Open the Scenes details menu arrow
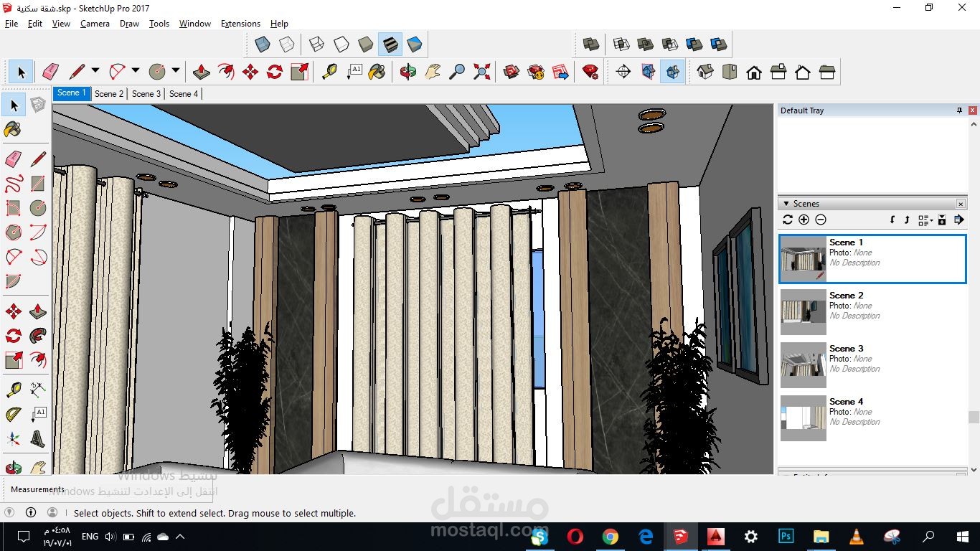 (x=959, y=220)
